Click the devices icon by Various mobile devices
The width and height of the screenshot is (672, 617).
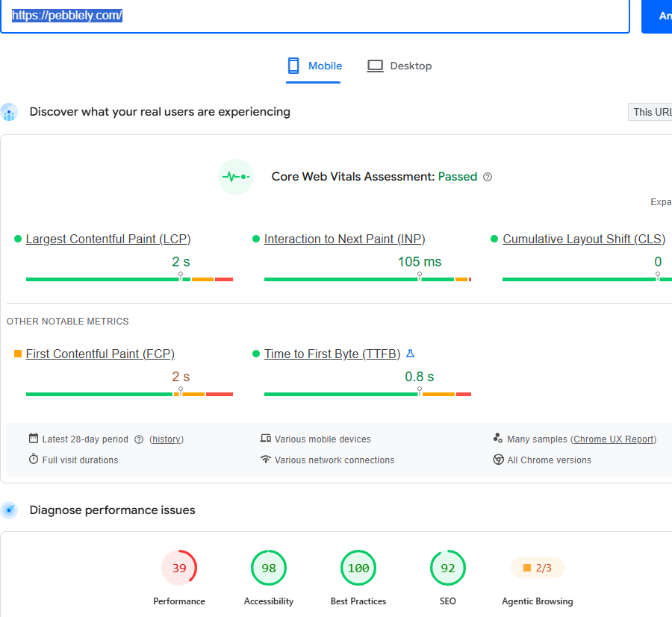tap(266, 439)
